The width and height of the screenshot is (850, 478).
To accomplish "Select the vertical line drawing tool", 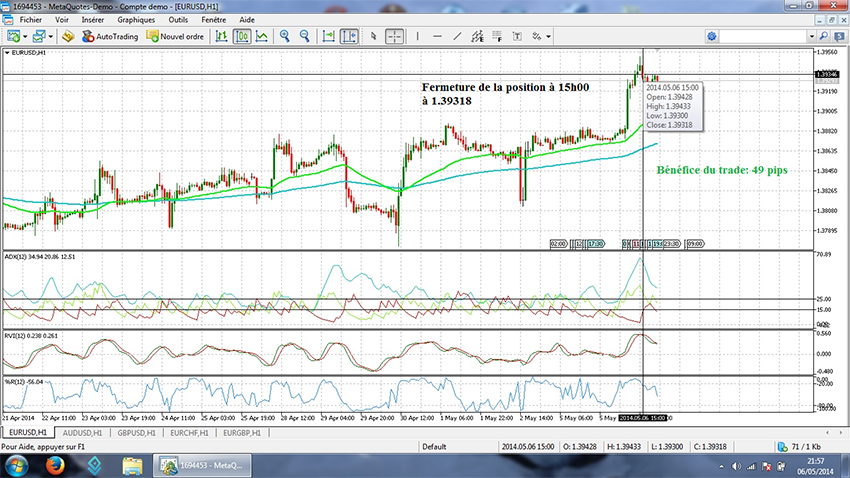I will [417, 36].
